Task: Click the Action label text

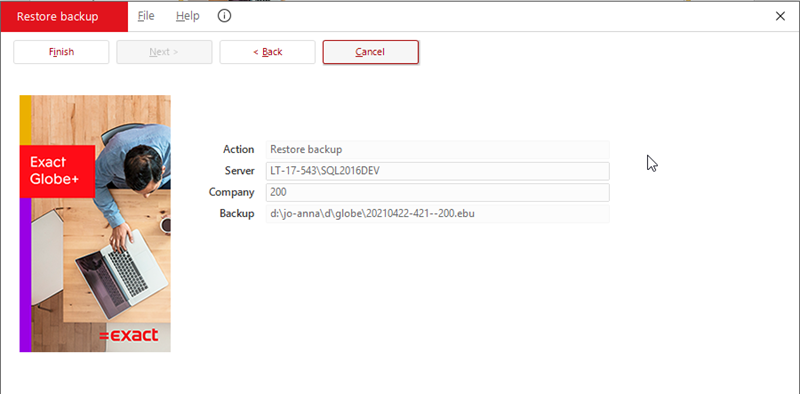Action: pos(238,150)
